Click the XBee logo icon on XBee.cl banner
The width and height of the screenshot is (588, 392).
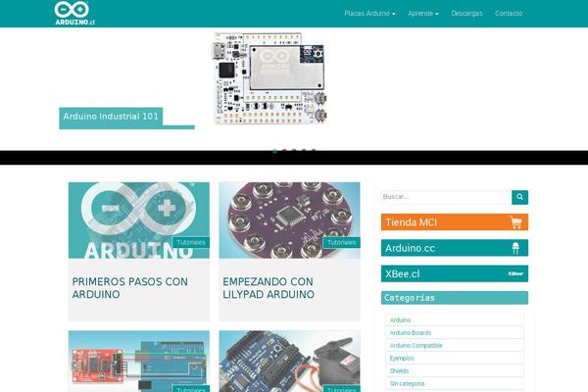pyautogui.click(x=515, y=273)
